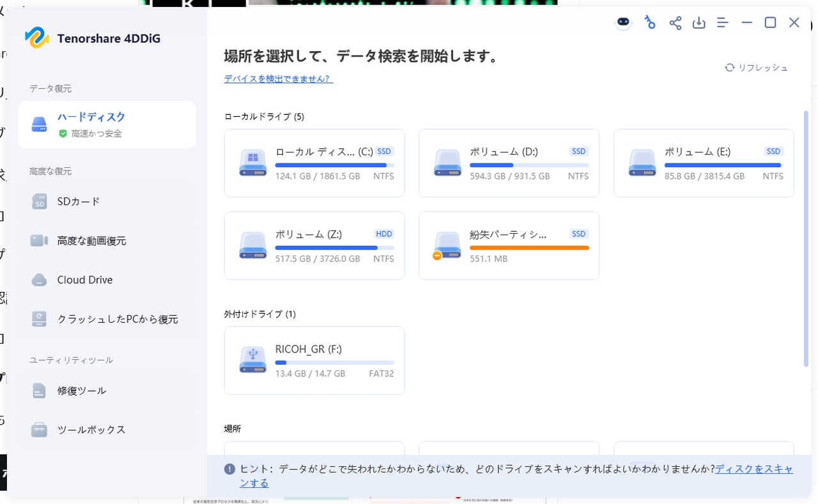Click the 場所 section heading
Viewport: 818px width, 504px height.
tap(232, 429)
